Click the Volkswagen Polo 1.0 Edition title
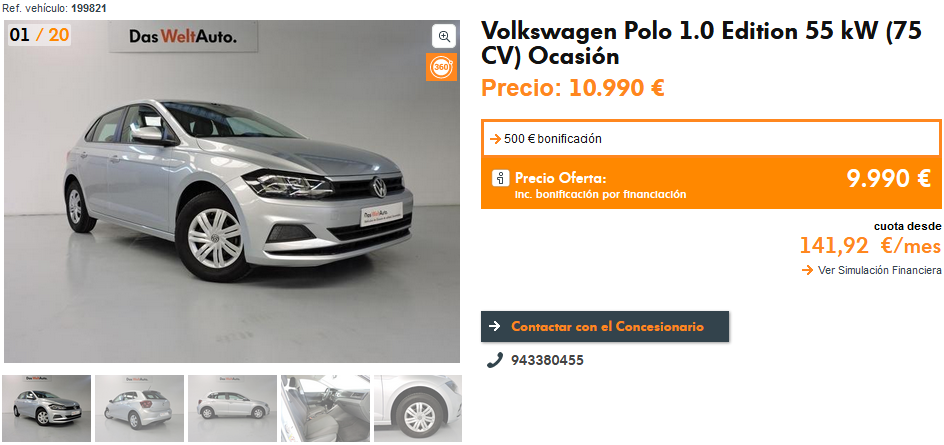Image resolution: width=944 pixels, height=445 pixels. 701,43
